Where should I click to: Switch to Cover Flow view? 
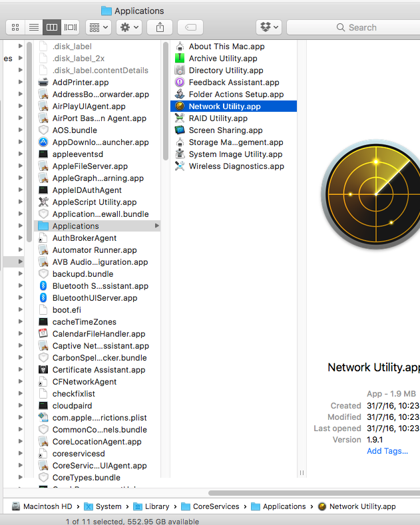click(71, 27)
